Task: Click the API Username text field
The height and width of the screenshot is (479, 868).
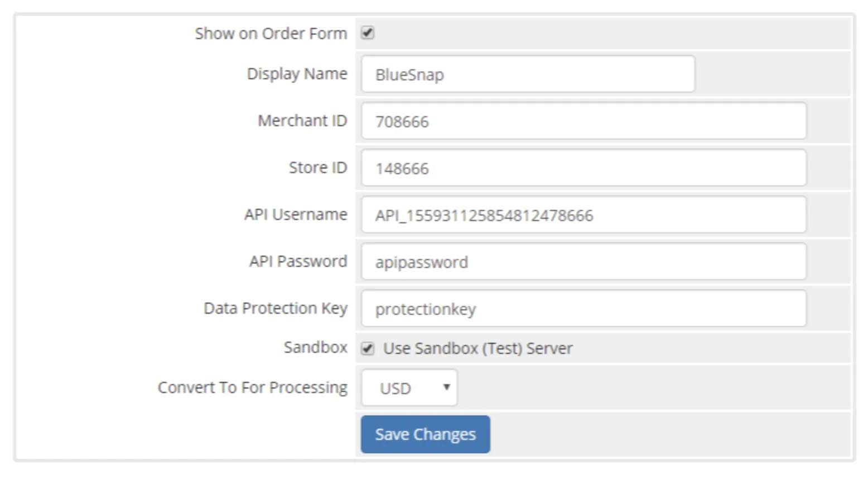Action: point(584,215)
